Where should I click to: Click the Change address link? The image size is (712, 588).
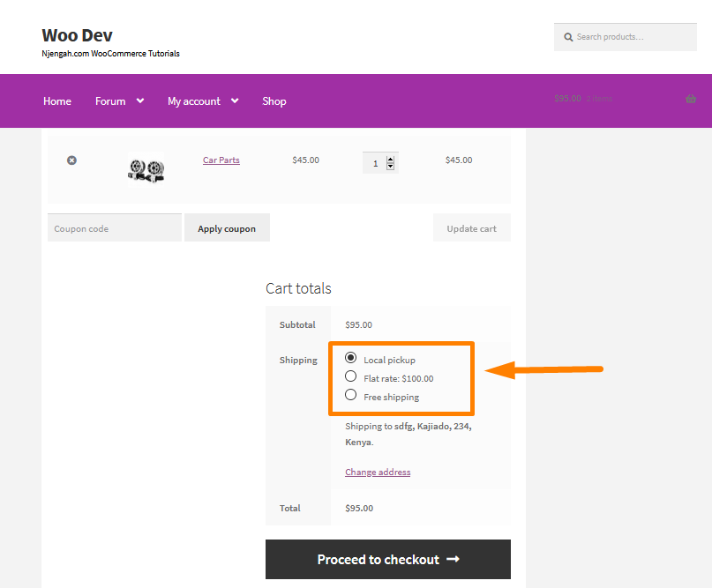click(378, 472)
